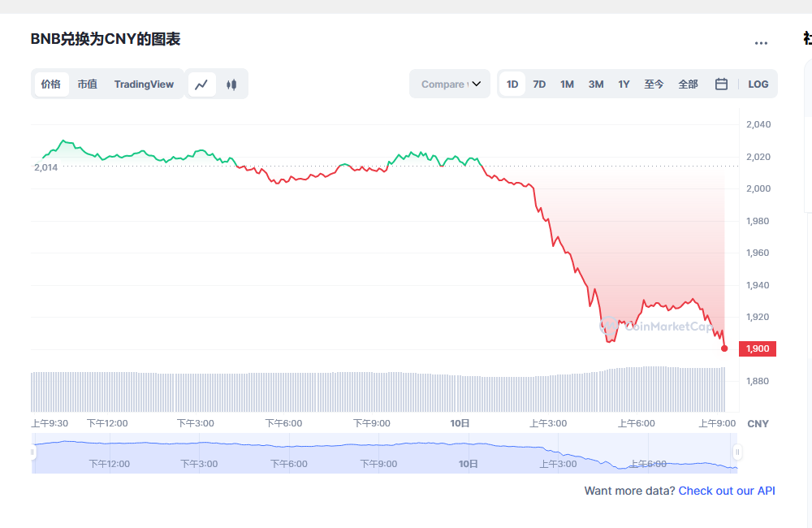
Task: Open the calendar date range picker
Action: [721, 84]
